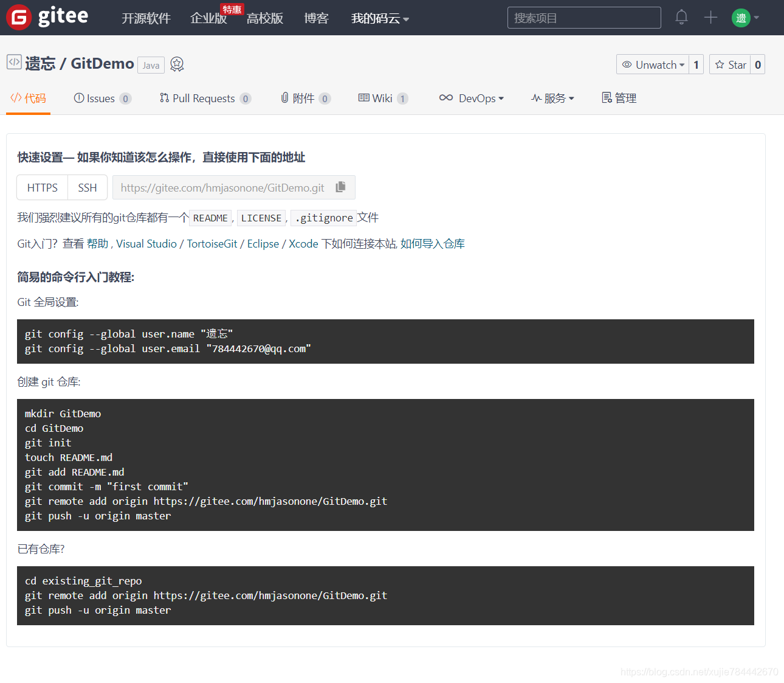Click the Gitee logo icon

coord(19,17)
